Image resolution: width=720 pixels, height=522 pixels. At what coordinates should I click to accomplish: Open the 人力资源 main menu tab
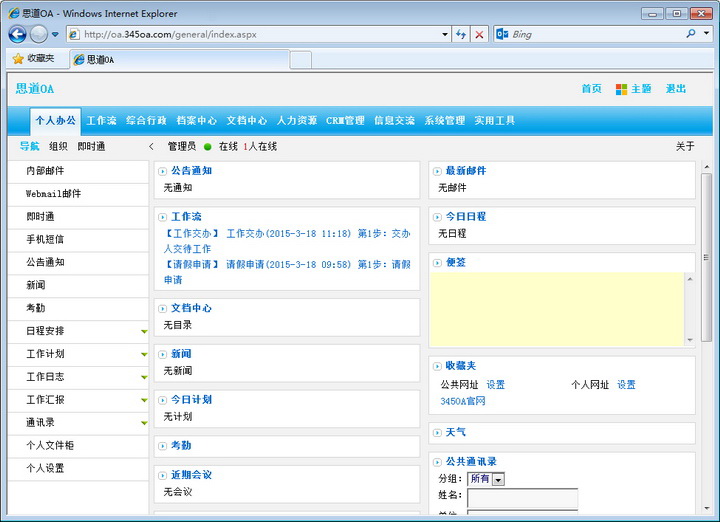pos(297,121)
